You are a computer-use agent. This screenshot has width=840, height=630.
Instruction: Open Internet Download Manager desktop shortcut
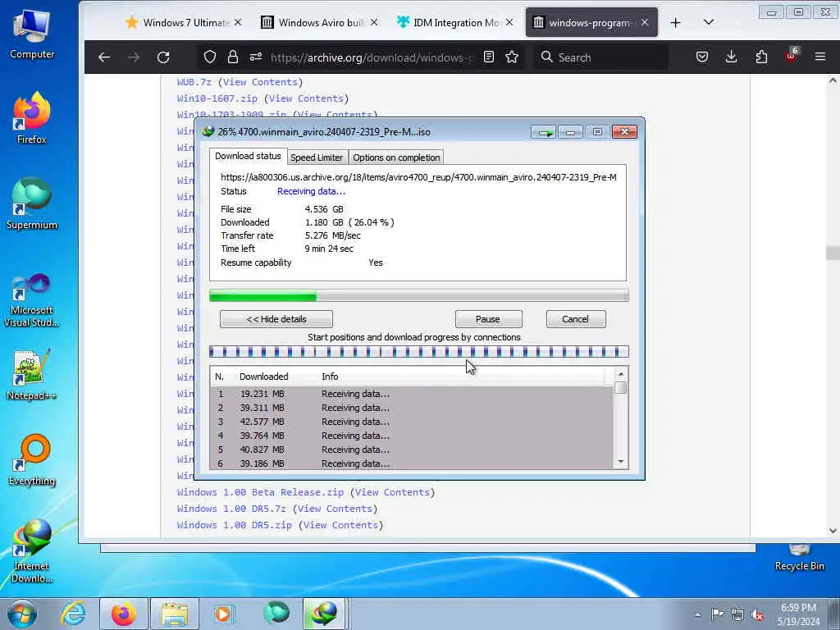[x=32, y=550]
